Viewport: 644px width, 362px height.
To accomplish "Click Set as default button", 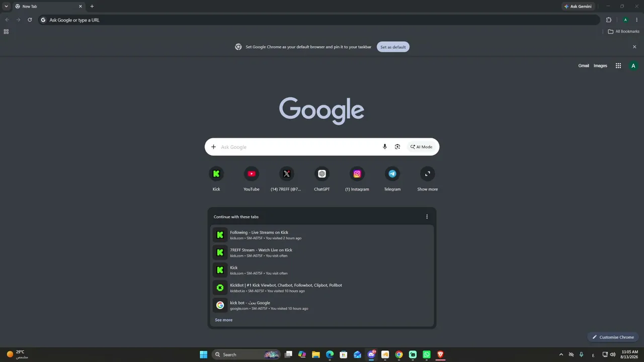I will click(393, 47).
